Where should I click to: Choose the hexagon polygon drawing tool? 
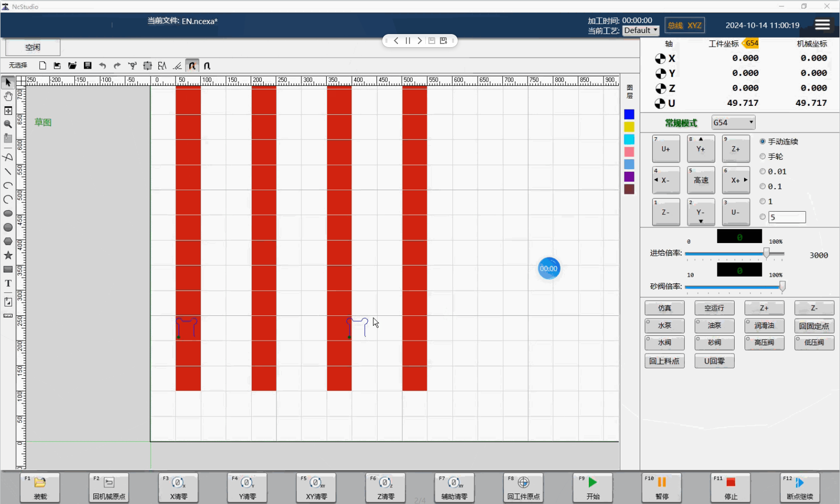[8, 242]
